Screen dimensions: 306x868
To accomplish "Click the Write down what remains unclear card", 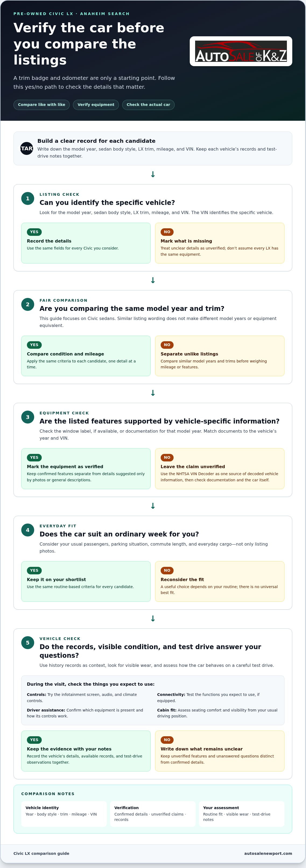I will (220, 751).
